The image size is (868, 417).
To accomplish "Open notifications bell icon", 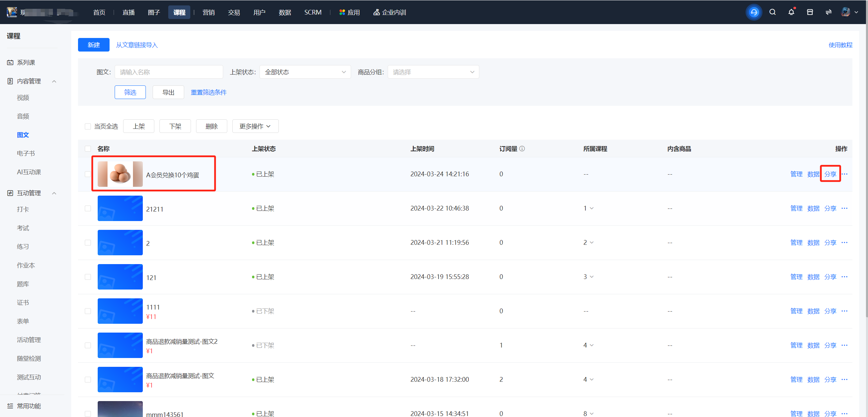I will point(791,12).
